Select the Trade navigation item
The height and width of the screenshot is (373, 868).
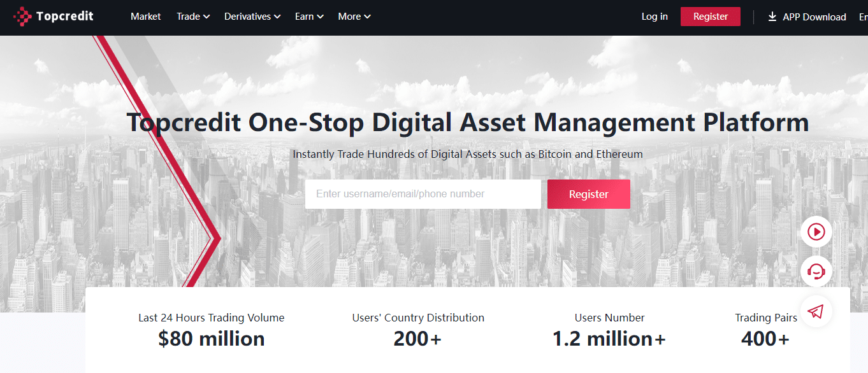tap(188, 17)
